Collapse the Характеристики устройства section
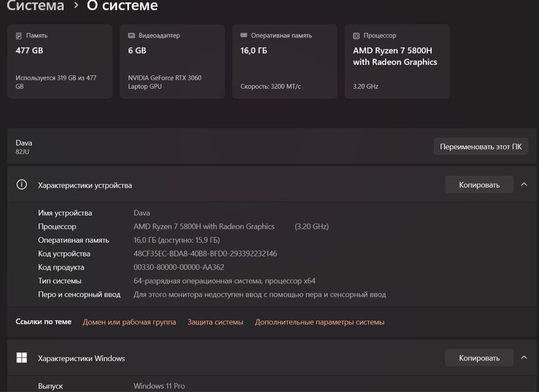539x392 pixels. click(524, 185)
